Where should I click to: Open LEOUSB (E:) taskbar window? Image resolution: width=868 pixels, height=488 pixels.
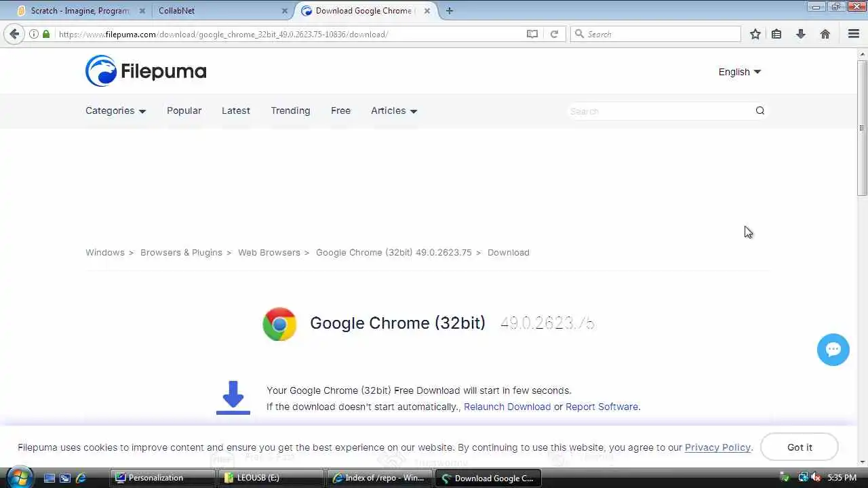coord(271,478)
